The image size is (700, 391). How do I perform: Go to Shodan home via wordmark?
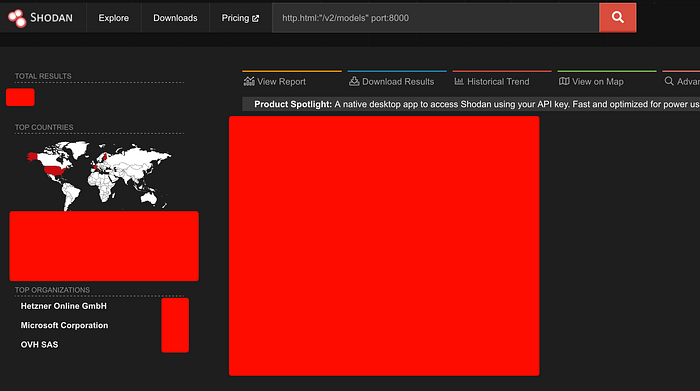(x=51, y=18)
